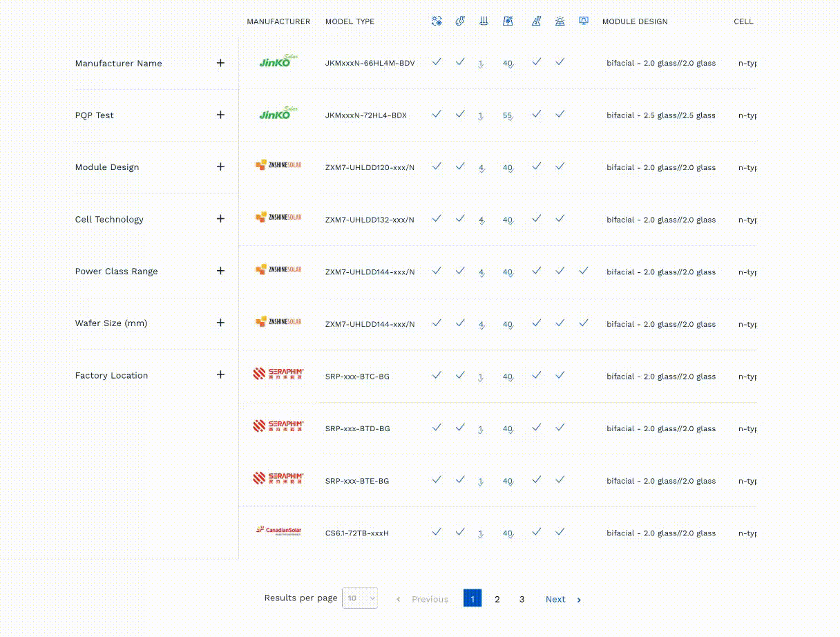Expand the Factory Location filter
840x637 pixels.
pyautogui.click(x=220, y=375)
